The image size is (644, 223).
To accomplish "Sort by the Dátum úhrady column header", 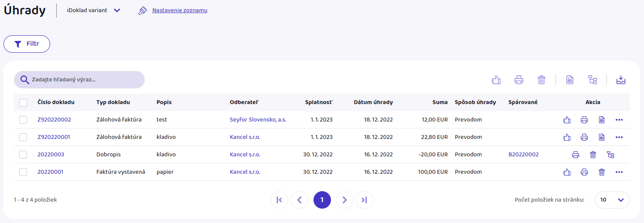I will click(x=373, y=102).
